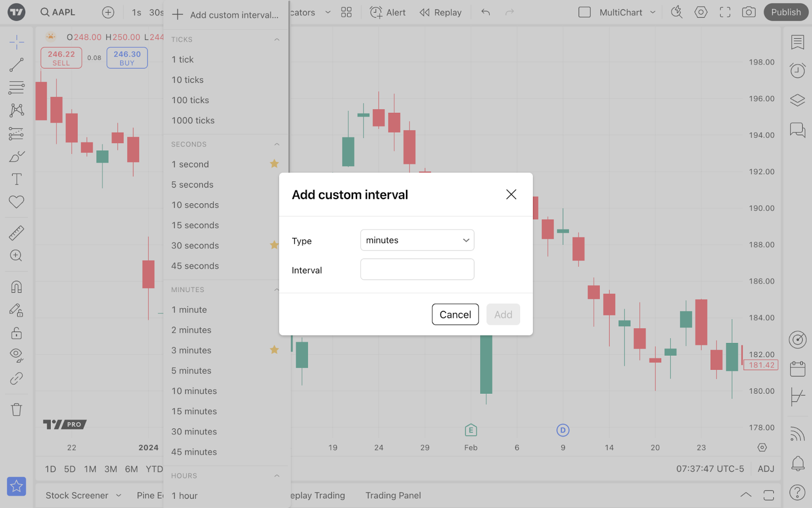The width and height of the screenshot is (812, 508).
Task: Open the Type minutes dropdown
Action: click(417, 240)
